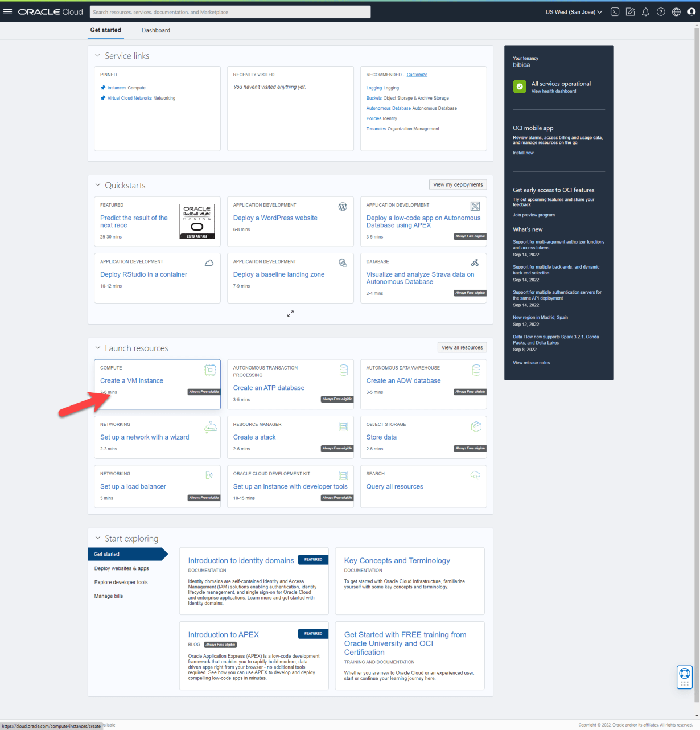
Task: Click the Oracle Red Bull Racing thumbnail
Action: point(197,222)
